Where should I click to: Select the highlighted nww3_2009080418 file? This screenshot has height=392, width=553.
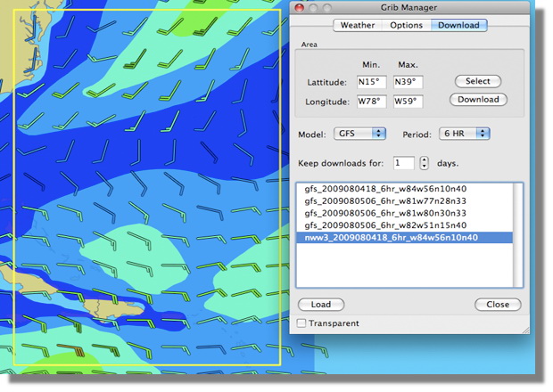click(x=391, y=238)
